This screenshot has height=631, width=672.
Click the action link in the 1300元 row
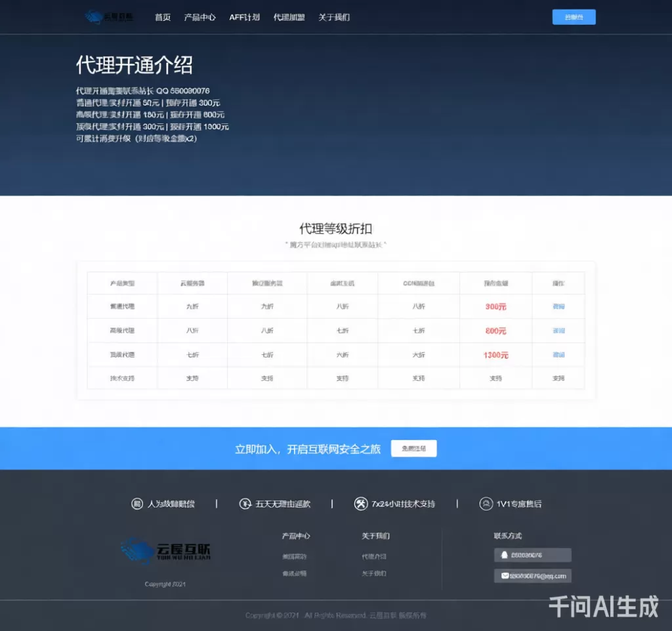558,355
